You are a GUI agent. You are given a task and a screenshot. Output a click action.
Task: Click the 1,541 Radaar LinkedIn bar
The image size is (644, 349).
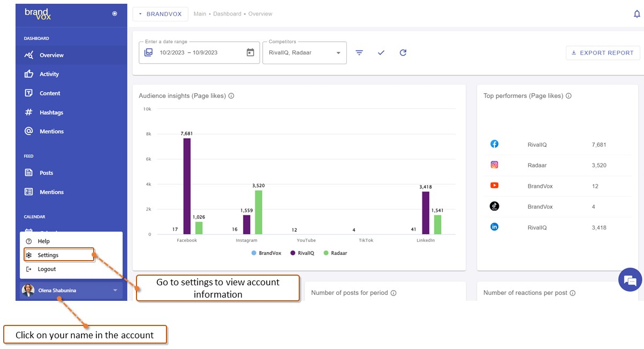pyautogui.click(x=437, y=225)
